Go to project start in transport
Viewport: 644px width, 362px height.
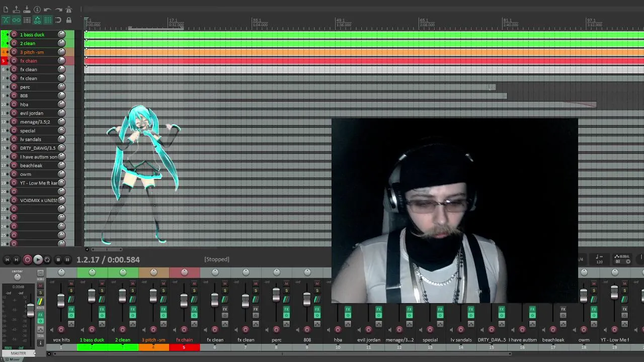[x=7, y=259]
